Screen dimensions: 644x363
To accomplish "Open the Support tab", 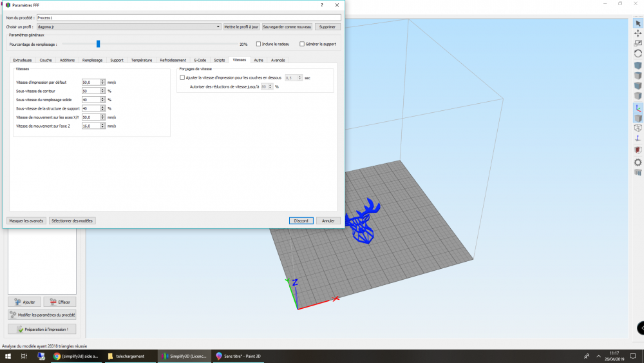I will tap(117, 60).
